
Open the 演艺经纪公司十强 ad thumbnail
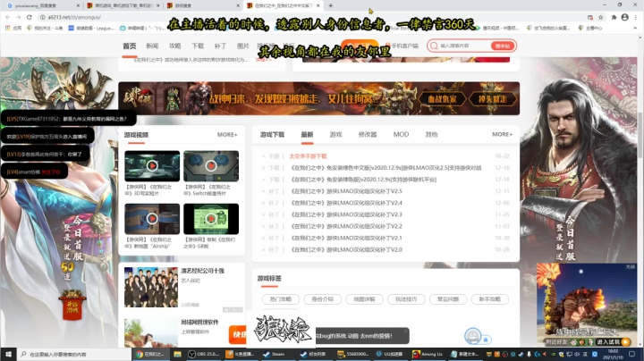coord(151,287)
